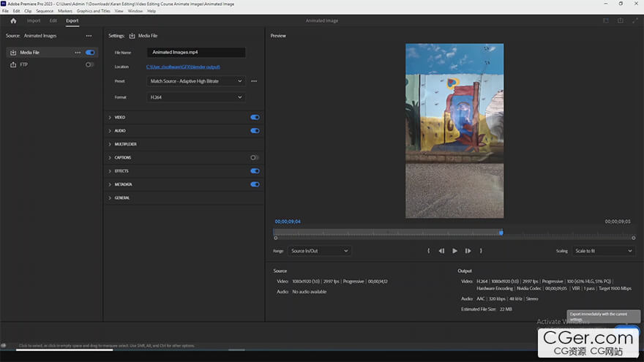
Task: Open Preset more options menu
Action: (254, 81)
